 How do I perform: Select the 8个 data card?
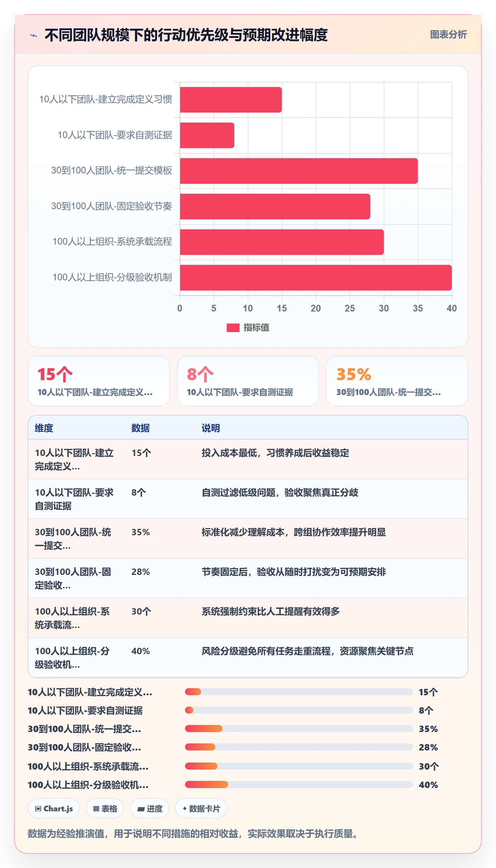tap(248, 381)
